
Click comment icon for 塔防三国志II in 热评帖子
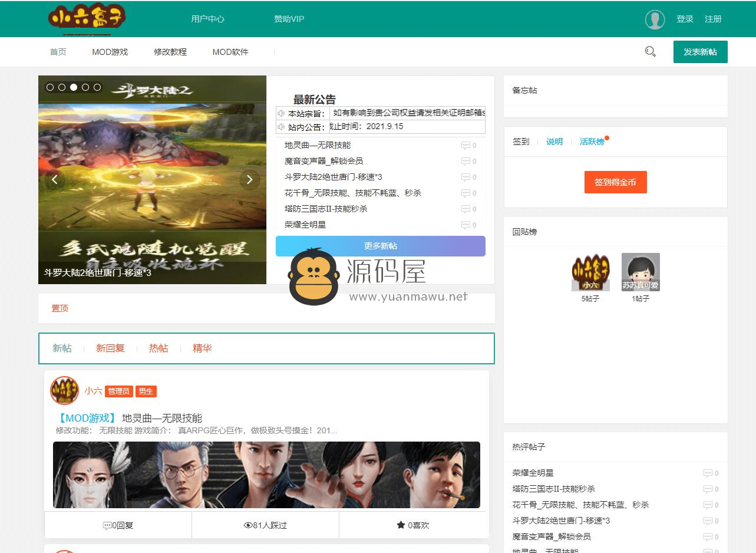tap(708, 489)
